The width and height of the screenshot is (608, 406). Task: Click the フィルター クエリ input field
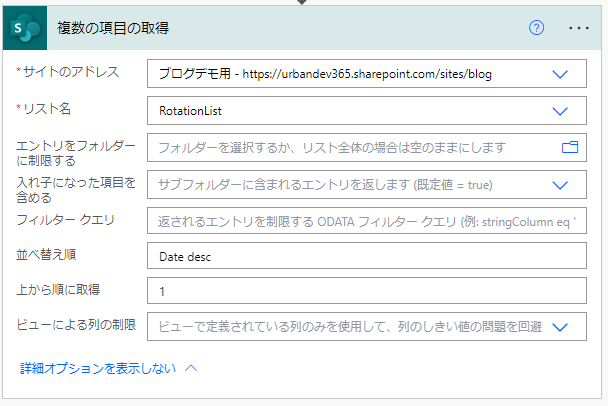(x=367, y=221)
